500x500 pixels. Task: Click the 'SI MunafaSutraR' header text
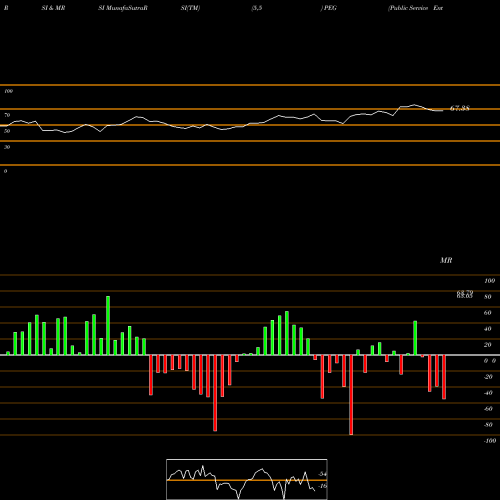(x=123, y=8)
